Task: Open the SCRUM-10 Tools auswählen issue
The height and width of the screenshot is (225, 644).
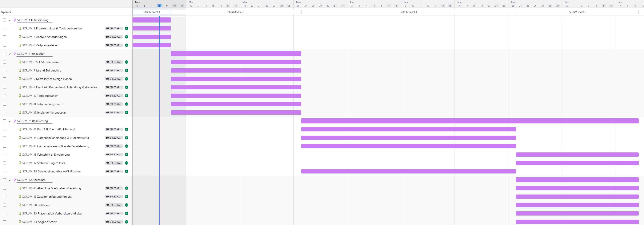Action: click(40, 96)
